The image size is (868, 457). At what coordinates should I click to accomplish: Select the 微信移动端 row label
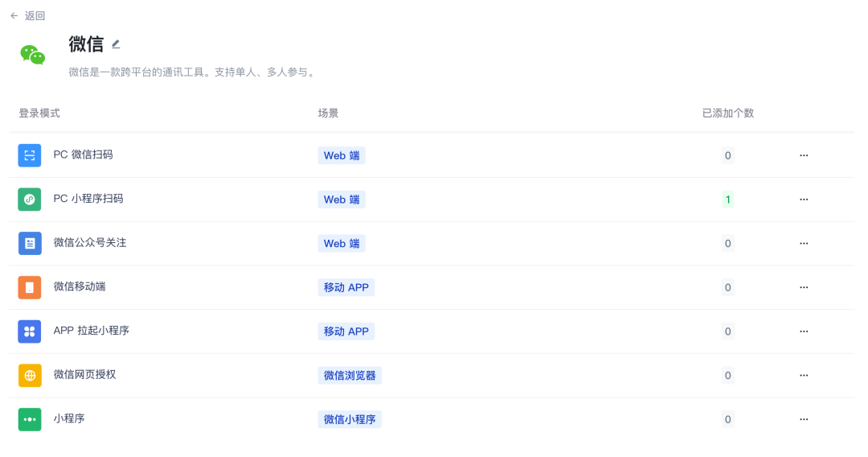pos(79,286)
